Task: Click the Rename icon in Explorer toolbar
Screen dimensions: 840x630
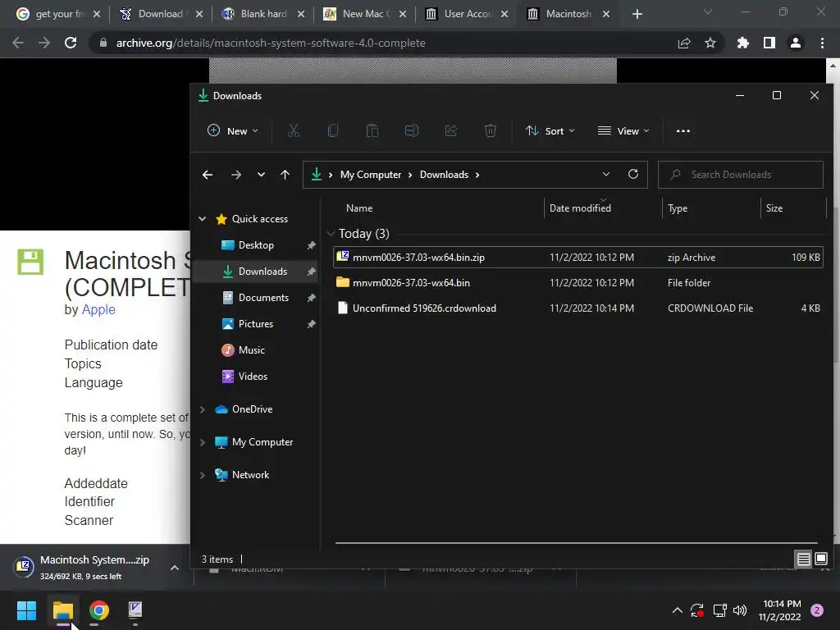Action: tap(412, 130)
